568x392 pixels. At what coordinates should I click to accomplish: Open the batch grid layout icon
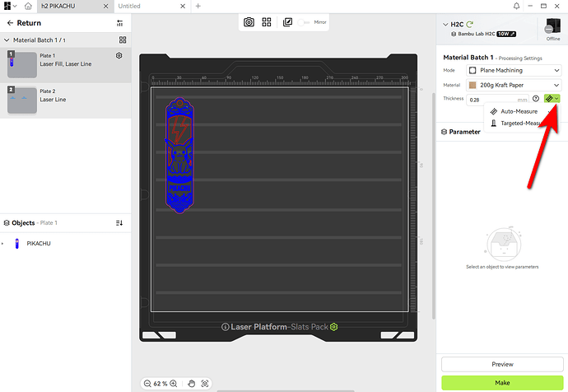[123, 40]
